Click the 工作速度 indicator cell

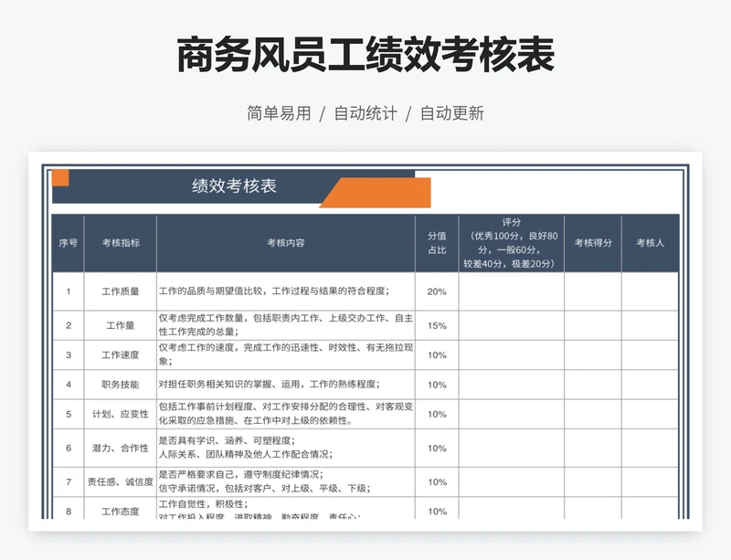click(121, 354)
